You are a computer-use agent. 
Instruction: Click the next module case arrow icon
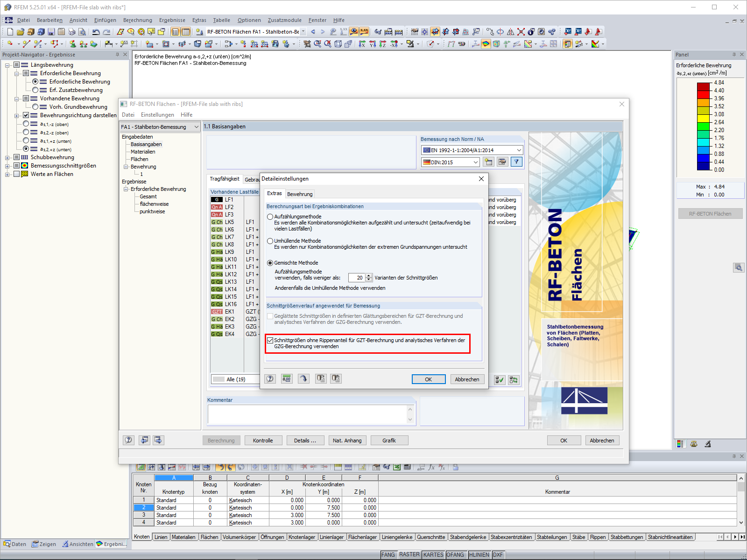[x=158, y=440]
